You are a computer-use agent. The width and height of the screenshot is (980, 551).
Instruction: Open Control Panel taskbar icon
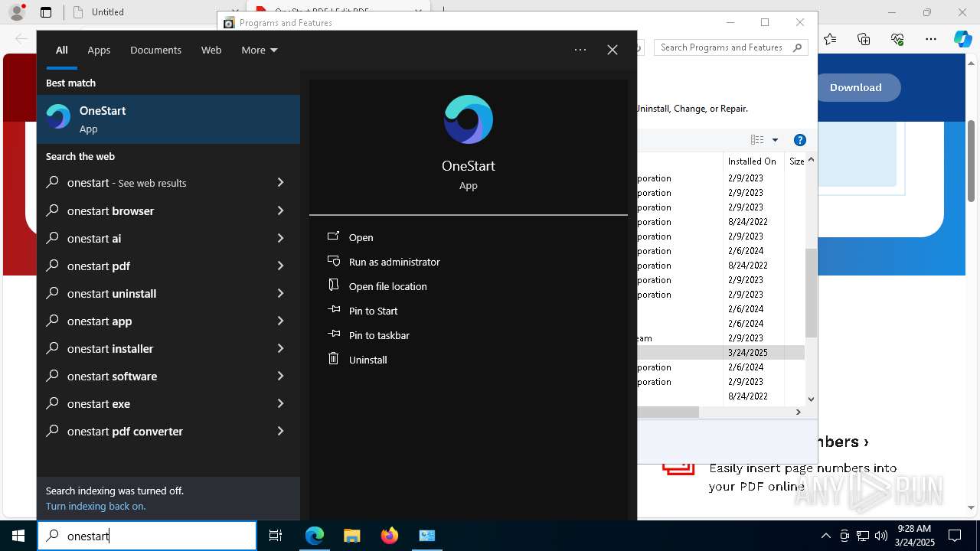point(426,536)
